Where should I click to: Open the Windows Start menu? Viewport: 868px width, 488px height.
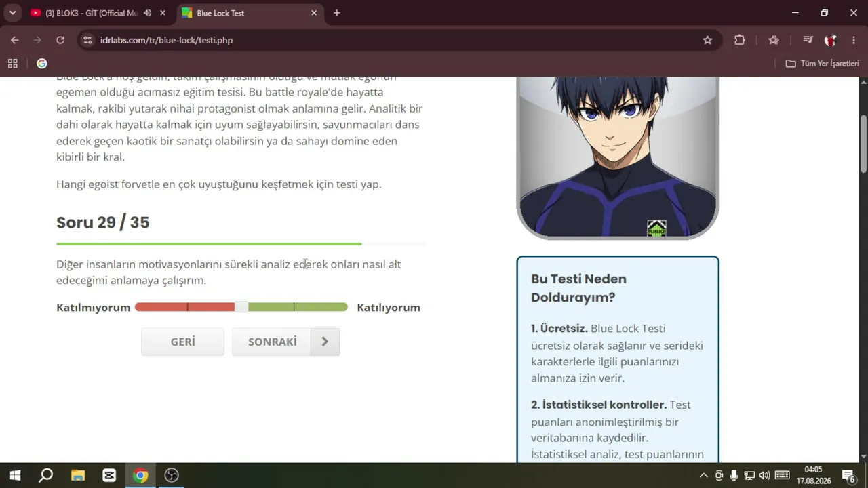coord(14,475)
